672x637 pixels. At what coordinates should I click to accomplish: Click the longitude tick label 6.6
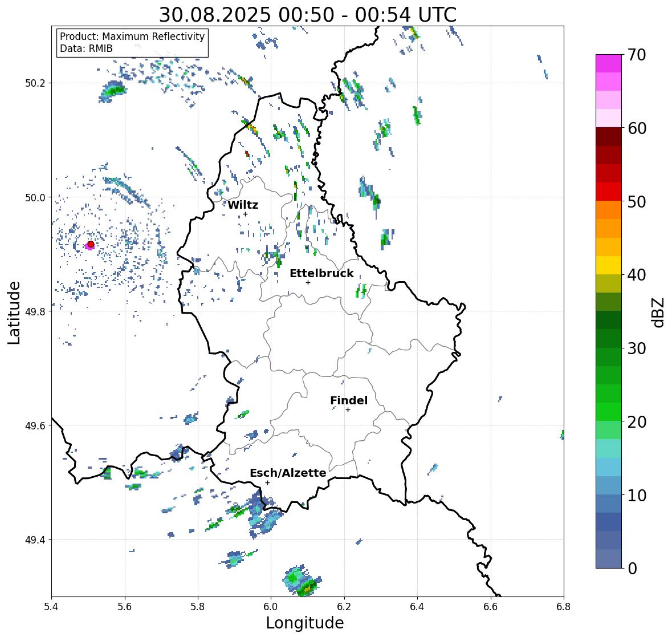pos(491,606)
